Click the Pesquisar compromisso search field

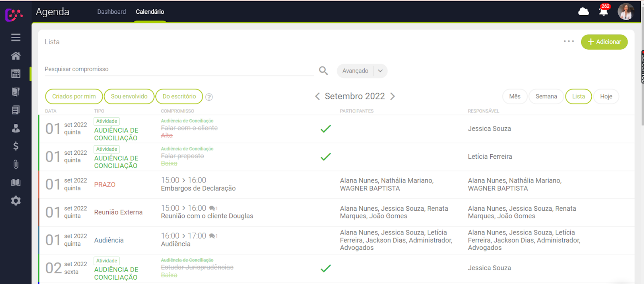click(x=179, y=69)
